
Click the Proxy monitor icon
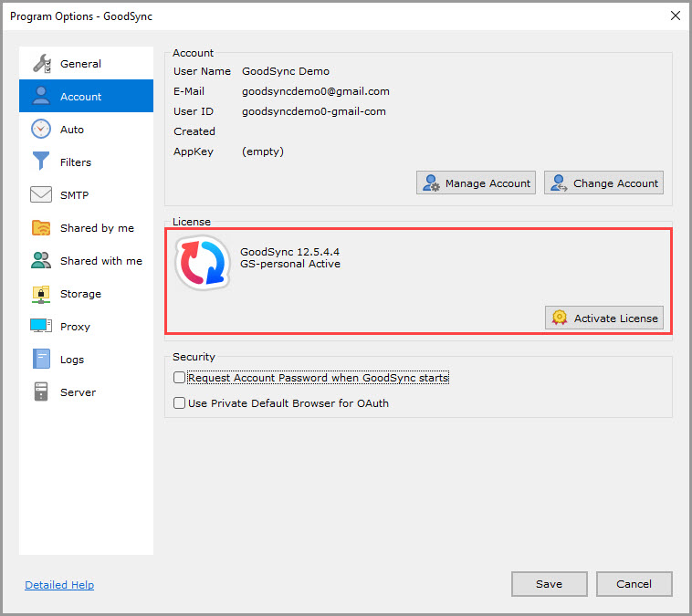click(x=41, y=326)
